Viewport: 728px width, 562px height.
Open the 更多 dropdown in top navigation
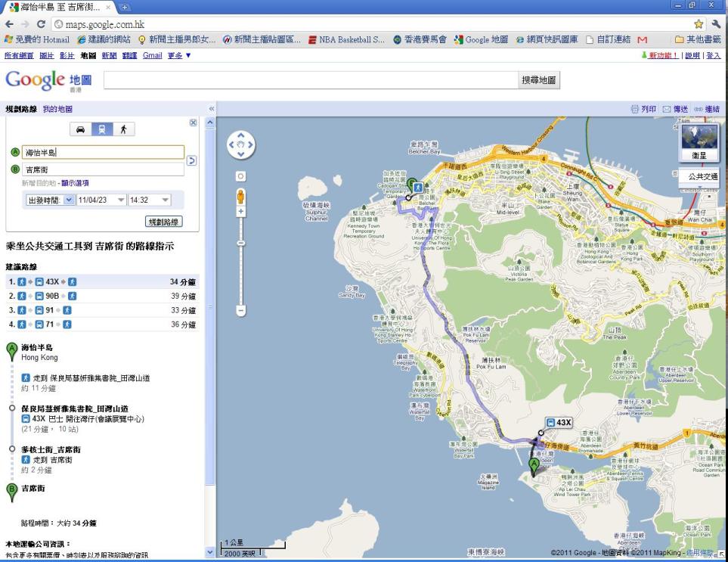click(x=179, y=55)
